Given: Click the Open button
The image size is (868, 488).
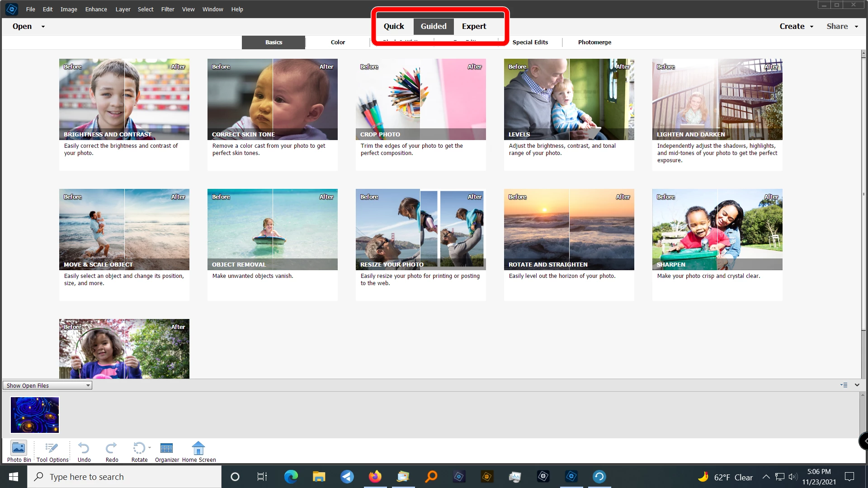Looking at the screenshot, I should 22,26.
